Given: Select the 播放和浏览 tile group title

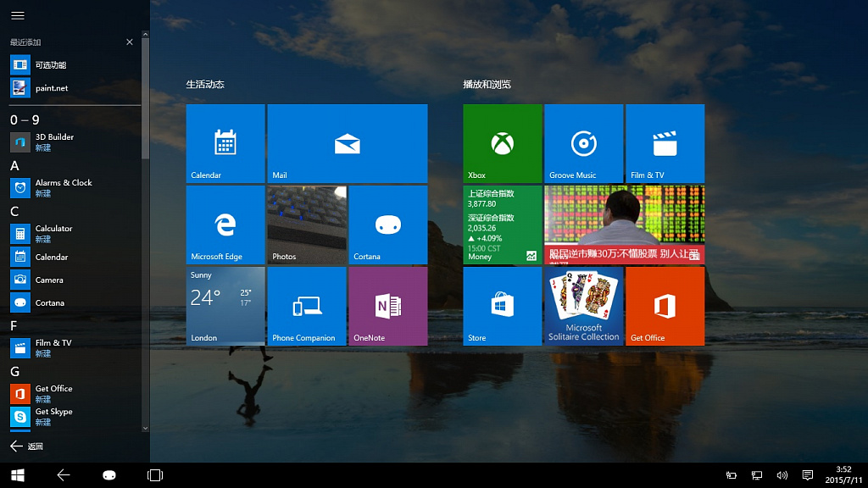Looking at the screenshot, I should [x=487, y=84].
